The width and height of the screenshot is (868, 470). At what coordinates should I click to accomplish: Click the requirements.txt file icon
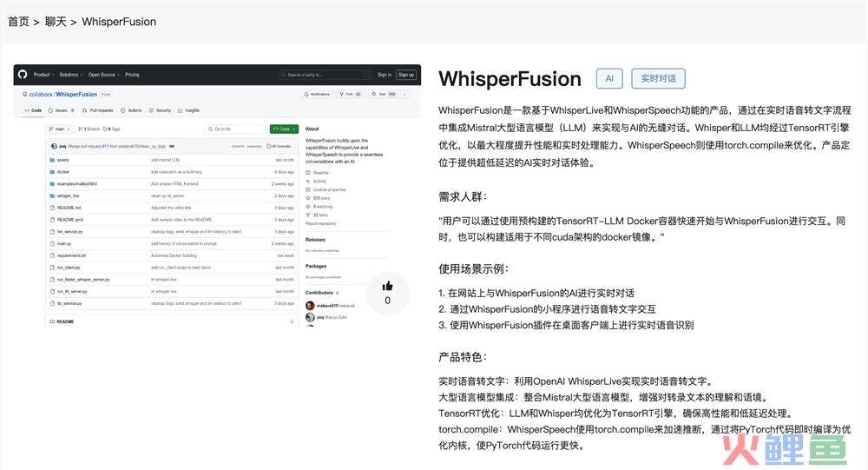[x=53, y=255]
